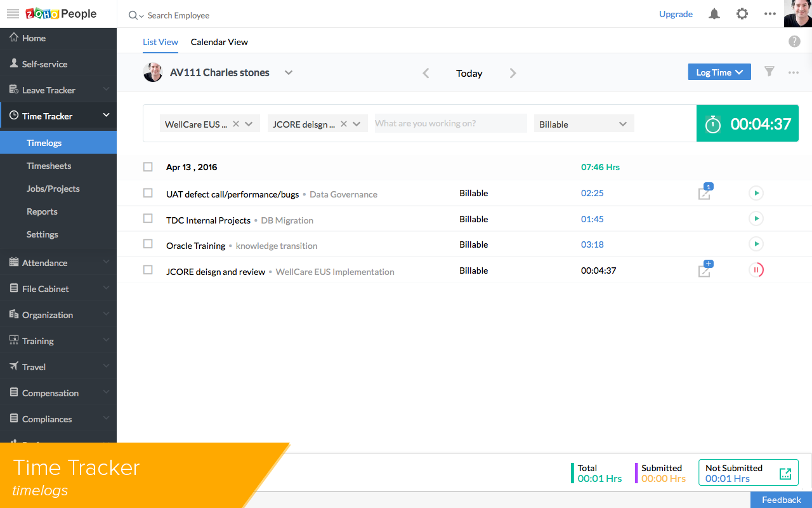Click the help question mark icon
812x508 pixels.
[794, 41]
